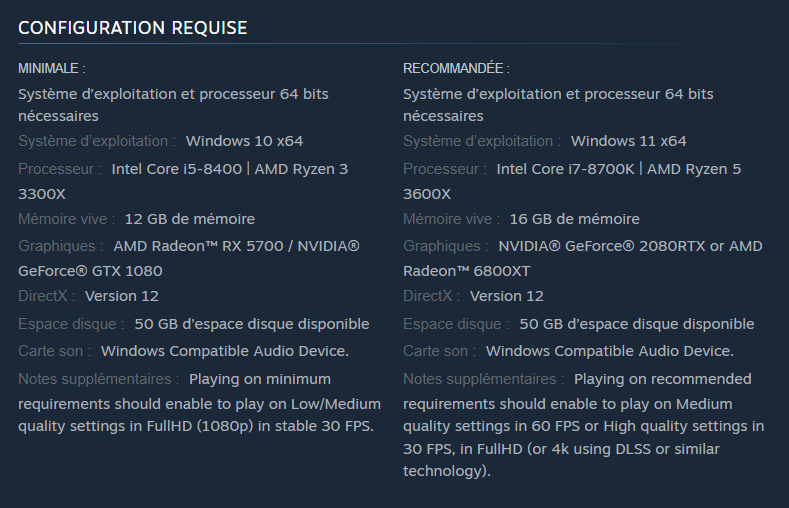Click minimum Carte son audio device text
The height and width of the screenshot is (508, 789).
point(224,351)
